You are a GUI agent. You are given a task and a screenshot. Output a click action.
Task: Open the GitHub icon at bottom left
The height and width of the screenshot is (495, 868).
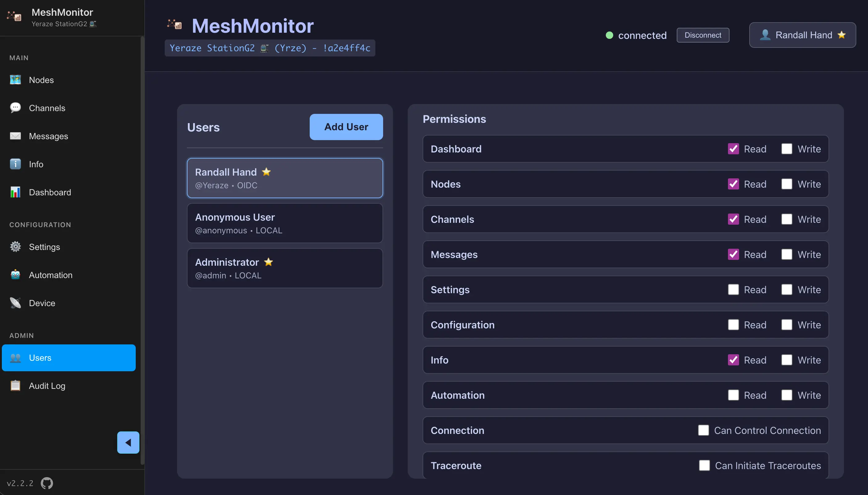pos(47,483)
